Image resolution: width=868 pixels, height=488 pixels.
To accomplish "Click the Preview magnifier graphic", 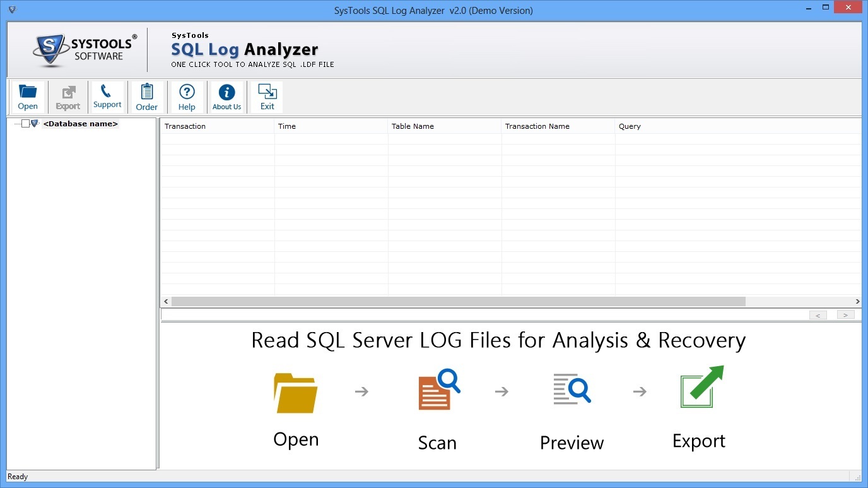I will pos(572,388).
